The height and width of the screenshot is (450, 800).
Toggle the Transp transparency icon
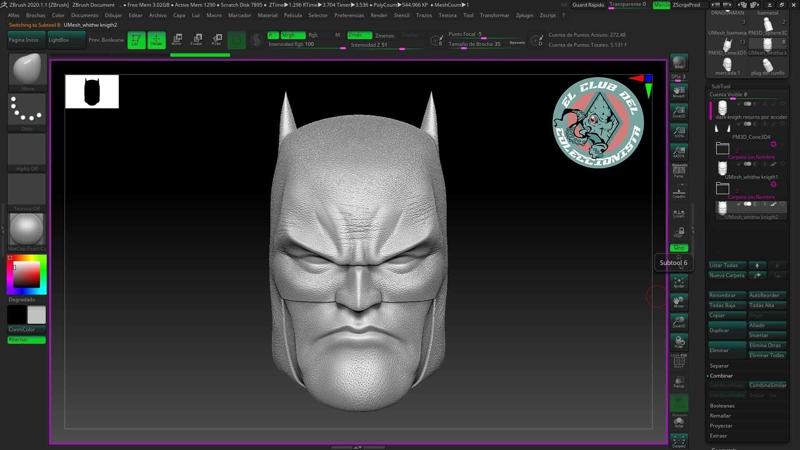pyautogui.click(x=679, y=382)
